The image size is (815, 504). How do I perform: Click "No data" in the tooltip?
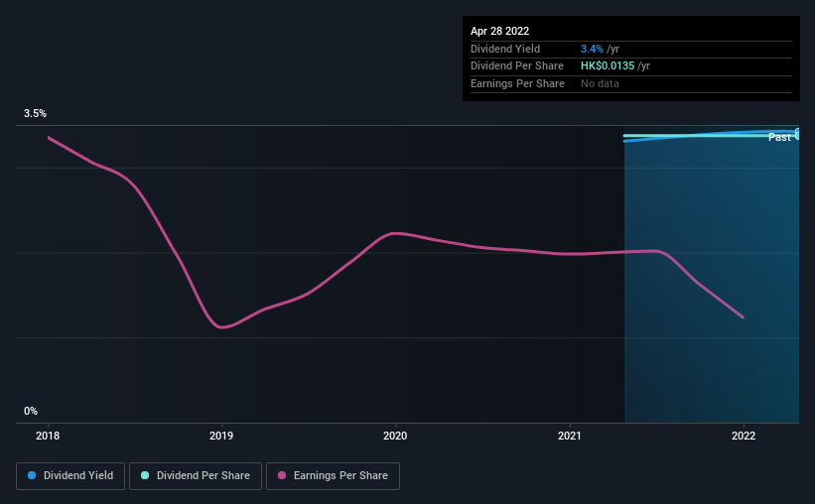tap(600, 84)
